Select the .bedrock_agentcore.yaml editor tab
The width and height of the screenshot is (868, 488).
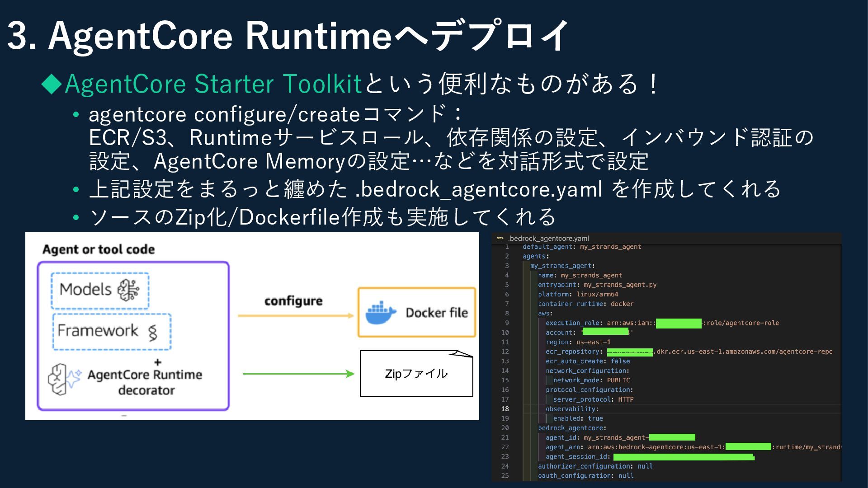(548, 238)
